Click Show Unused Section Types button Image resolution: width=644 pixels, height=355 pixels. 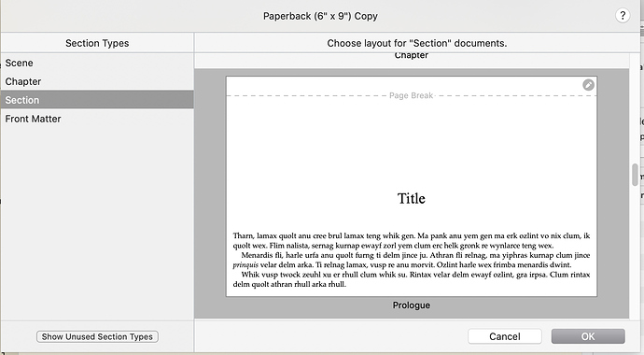point(97,336)
